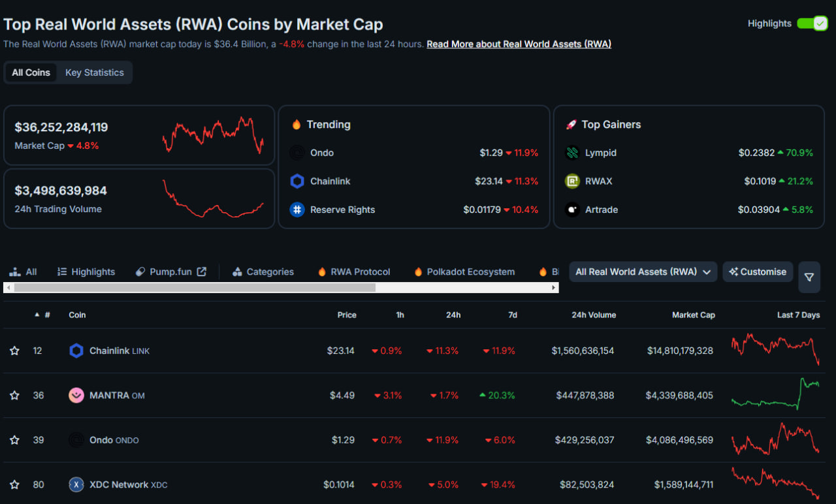Sort by the 1h column header
The height and width of the screenshot is (504, 836).
[x=400, y=315]
